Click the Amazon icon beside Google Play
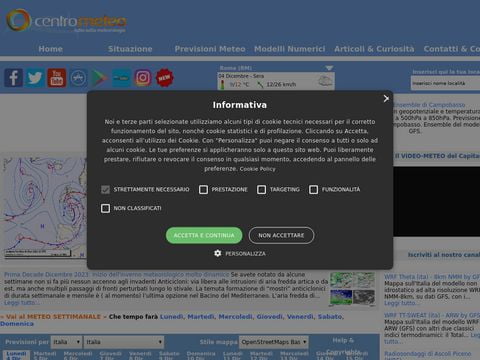Screen dimensions: 480x360 pos(121,78)
